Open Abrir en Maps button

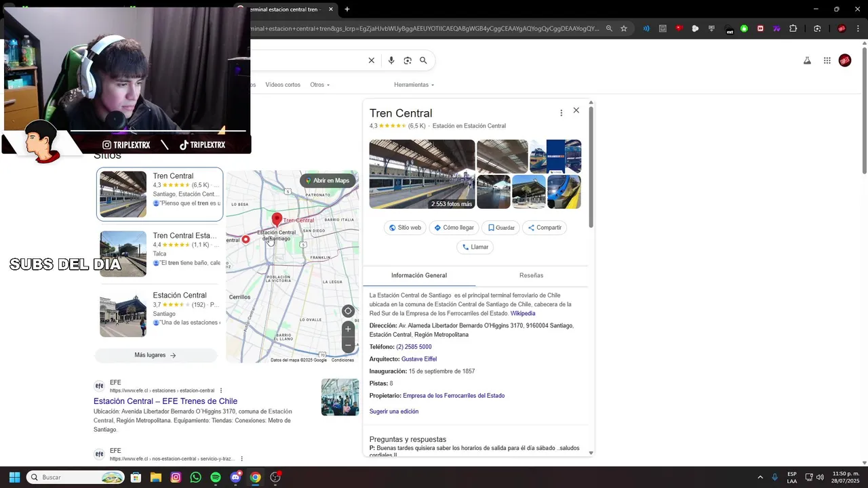tap(328, 180)
